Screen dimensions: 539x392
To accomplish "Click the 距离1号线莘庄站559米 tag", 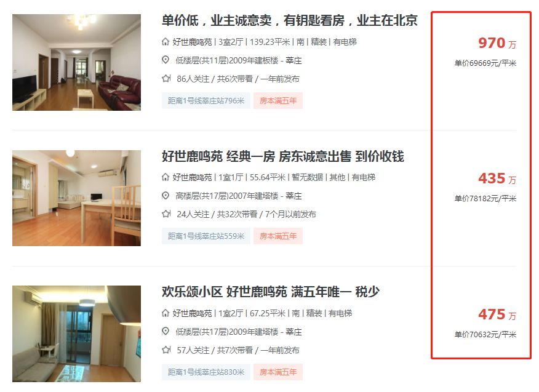I will pos(206,236).
